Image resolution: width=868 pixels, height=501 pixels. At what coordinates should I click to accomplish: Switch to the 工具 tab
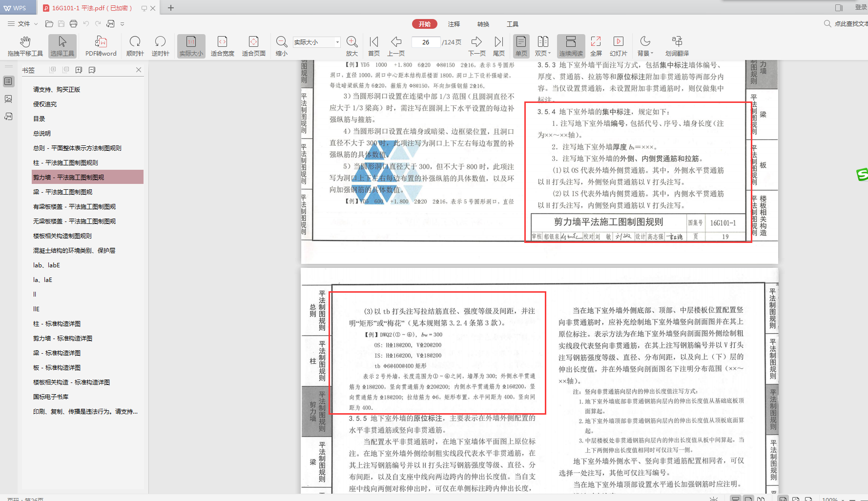click(x=513, y=24)
